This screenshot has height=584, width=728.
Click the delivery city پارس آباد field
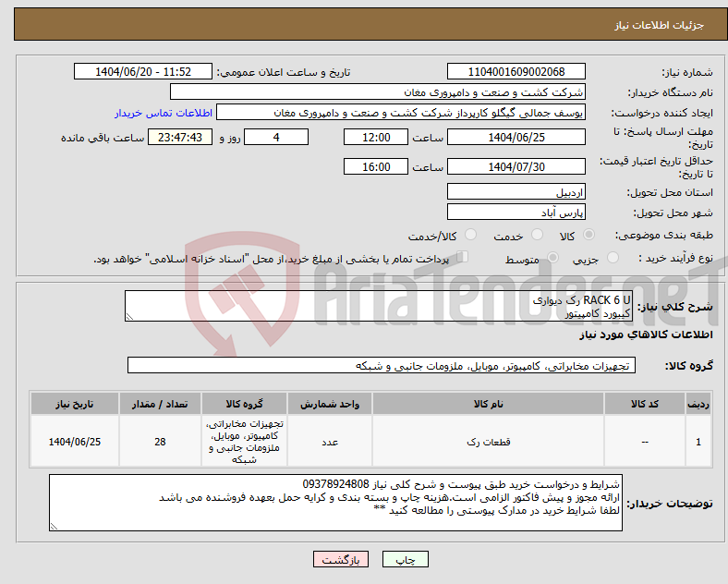516,213
